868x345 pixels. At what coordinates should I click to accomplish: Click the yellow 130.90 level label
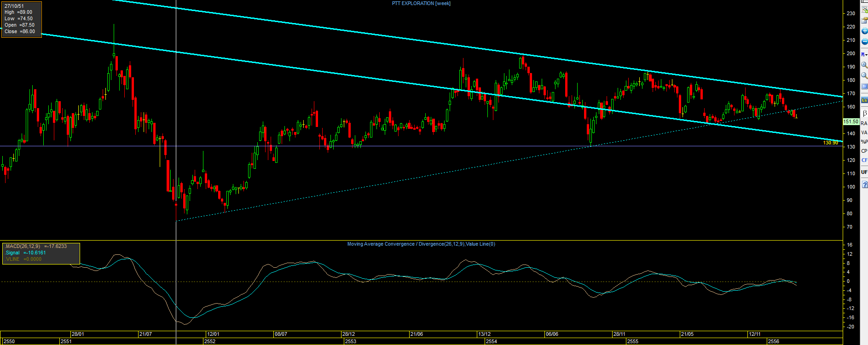pyautogui.click(x=830, y=143)
